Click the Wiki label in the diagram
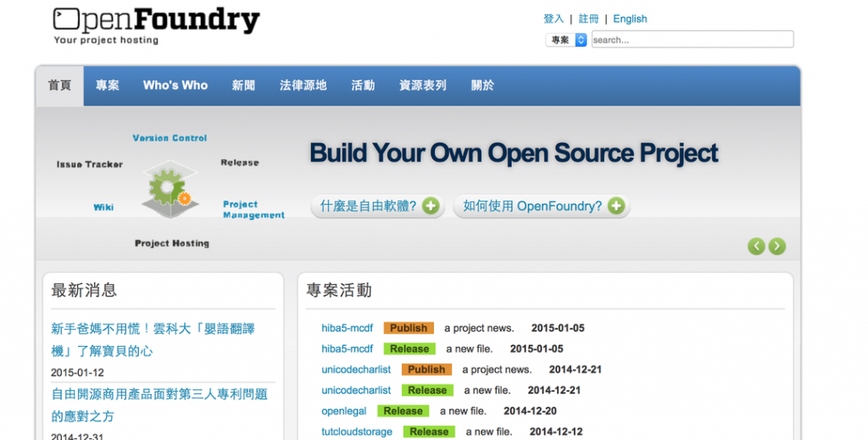 103,207
